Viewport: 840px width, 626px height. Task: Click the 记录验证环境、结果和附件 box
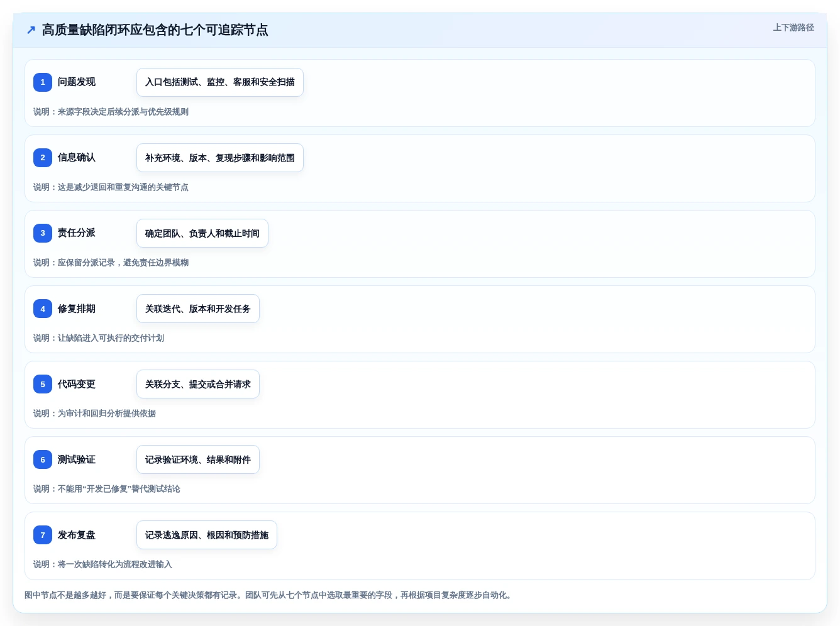[x=198, y=459]
